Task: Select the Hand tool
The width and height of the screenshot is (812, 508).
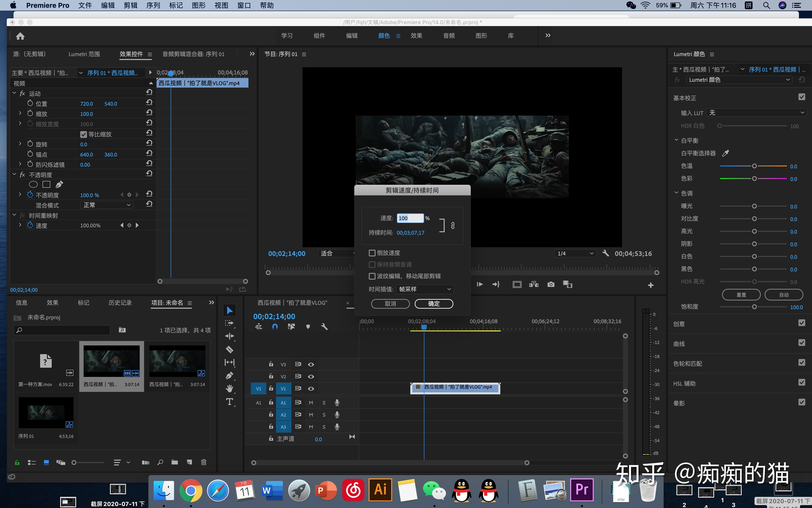Action: click(230, 389)
